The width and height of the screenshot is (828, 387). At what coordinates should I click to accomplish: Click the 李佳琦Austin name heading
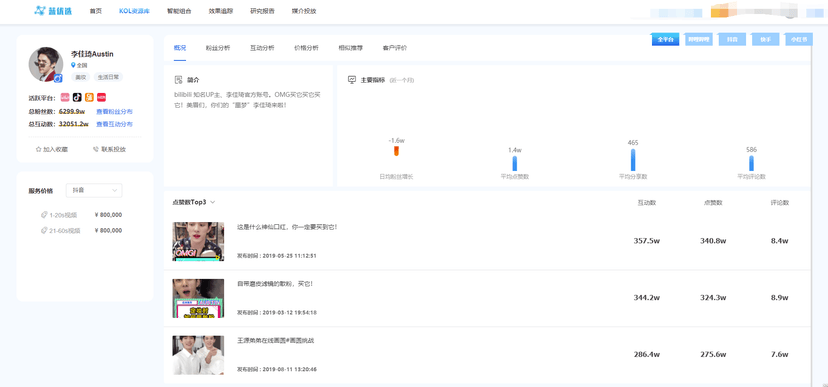click(x=92, y=54)
